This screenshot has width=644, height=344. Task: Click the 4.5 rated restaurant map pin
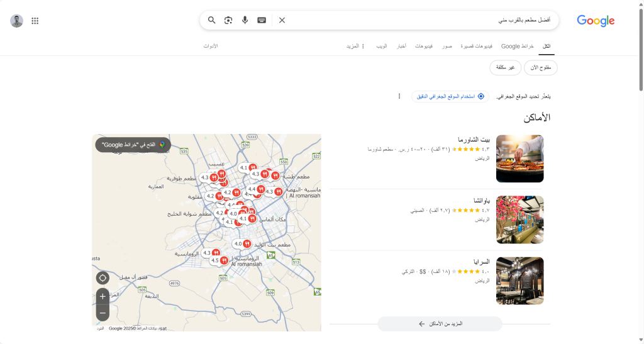(x=219, y=260)
